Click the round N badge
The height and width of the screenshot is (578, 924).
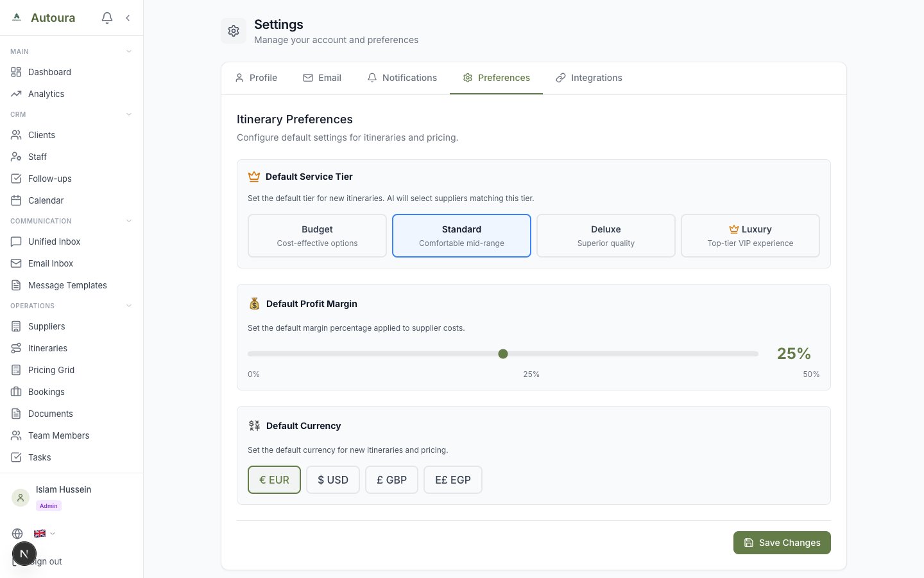24,554
